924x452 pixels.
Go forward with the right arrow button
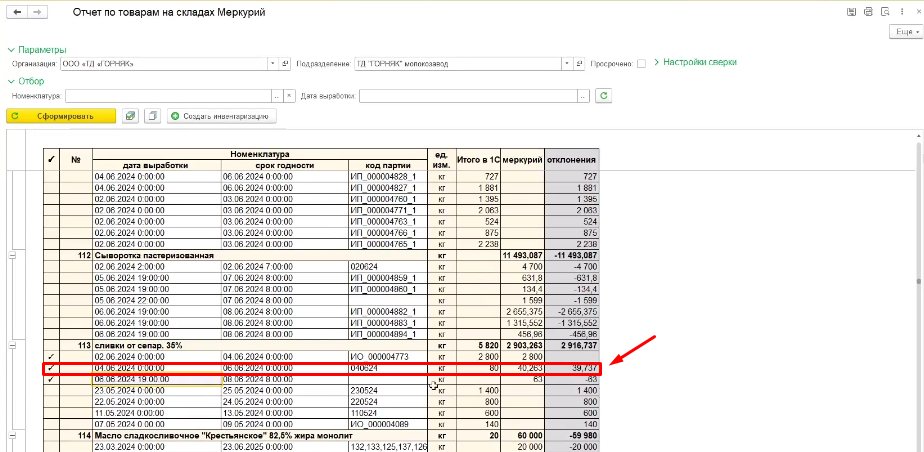[37, 12]
